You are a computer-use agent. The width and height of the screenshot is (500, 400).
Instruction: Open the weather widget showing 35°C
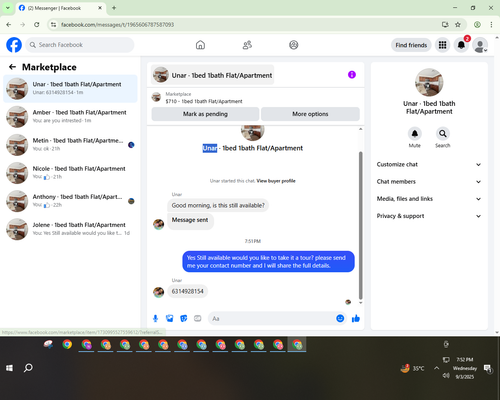tap(413, 368)
